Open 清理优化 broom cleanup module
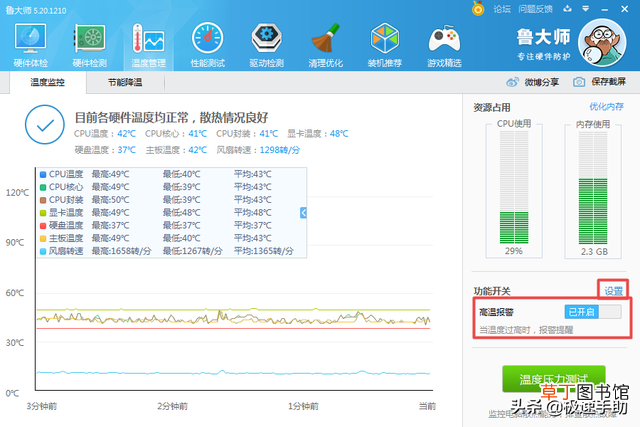The height and width of the screenshot is (427, 640). (325, 45)
